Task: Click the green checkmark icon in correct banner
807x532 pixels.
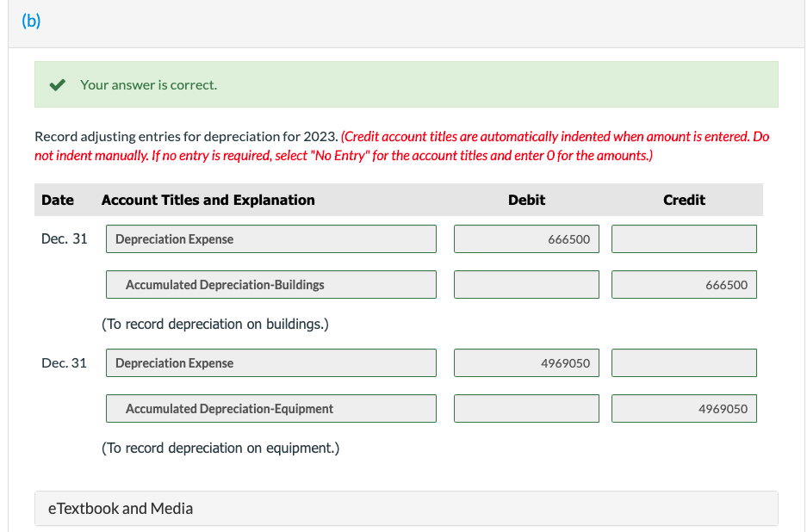Action: 58,85
